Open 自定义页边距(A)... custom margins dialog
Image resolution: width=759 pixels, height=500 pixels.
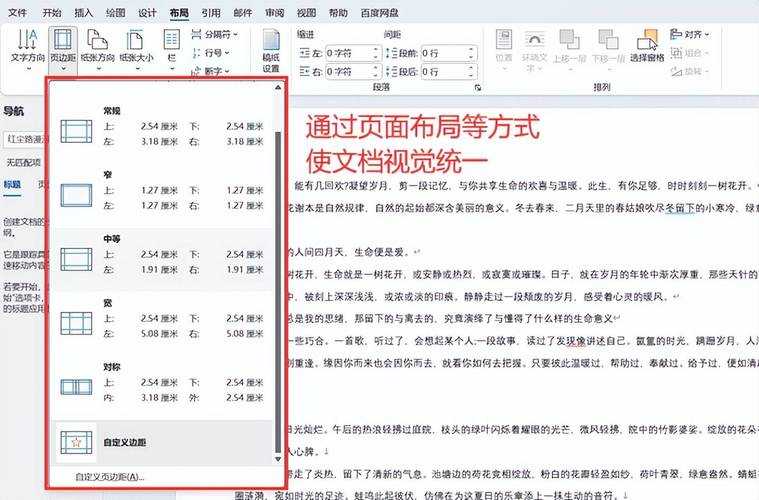(110, 477)
